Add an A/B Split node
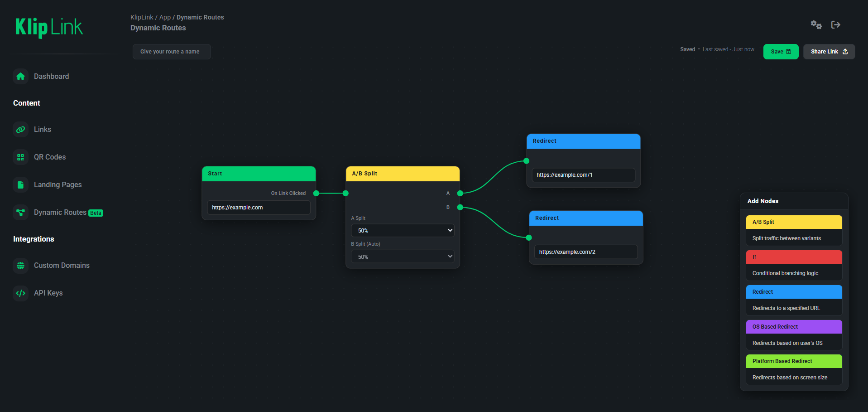This screenshot has height=412, width=868. coord(794,222)
